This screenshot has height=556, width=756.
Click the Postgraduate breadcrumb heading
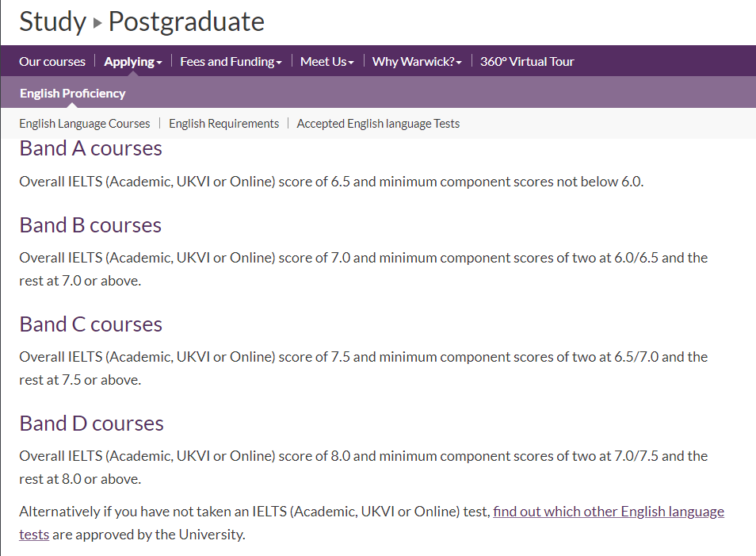click(186, 21)
